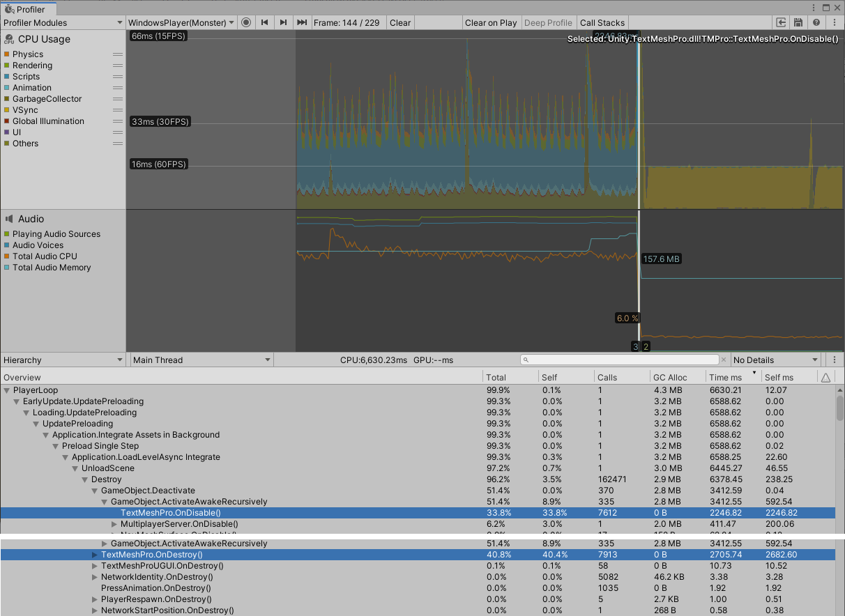Open the Profiler Modules dropdown
This screenshot has width=845, height=616.
tap(63, 22)
